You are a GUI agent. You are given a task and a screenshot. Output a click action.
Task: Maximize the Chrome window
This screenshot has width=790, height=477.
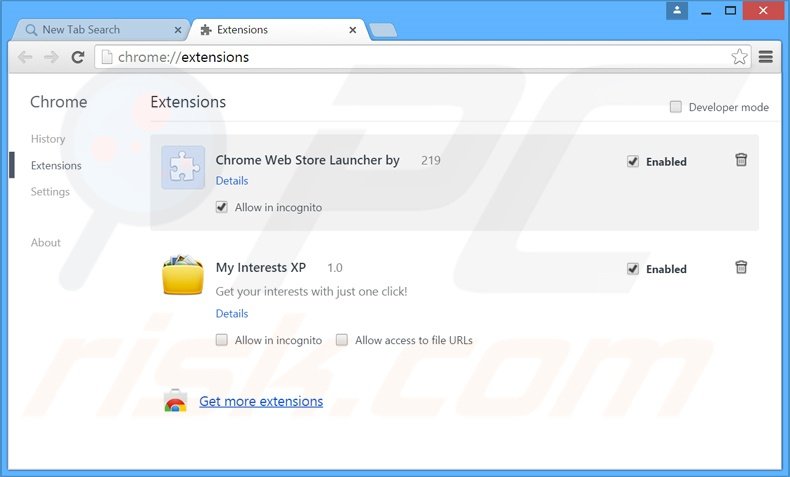point(731,11)
